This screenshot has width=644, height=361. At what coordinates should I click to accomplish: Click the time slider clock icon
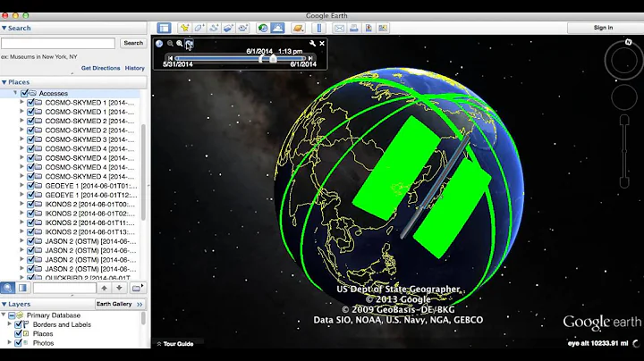[159, 43]
